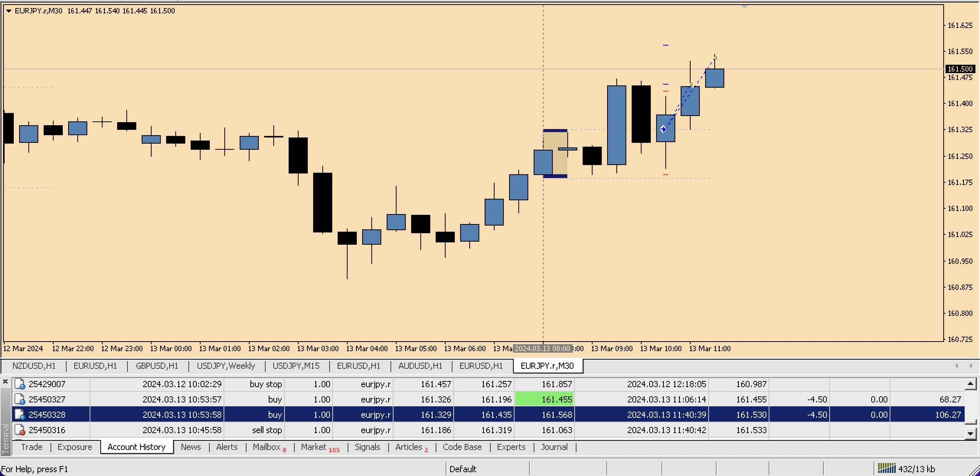
Task: Click the sell stop icon for order 25450316
Action: (x=20, y=430)
